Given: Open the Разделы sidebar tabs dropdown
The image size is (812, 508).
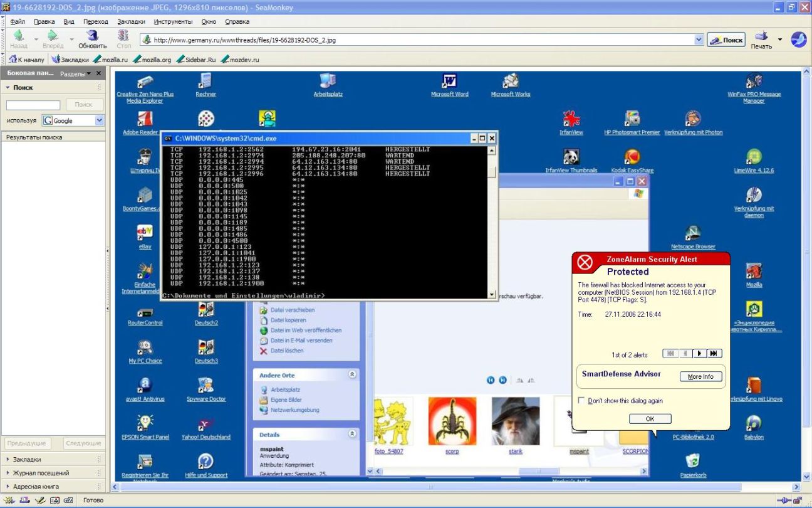Looking at the screenshot, I should [75, 73].
